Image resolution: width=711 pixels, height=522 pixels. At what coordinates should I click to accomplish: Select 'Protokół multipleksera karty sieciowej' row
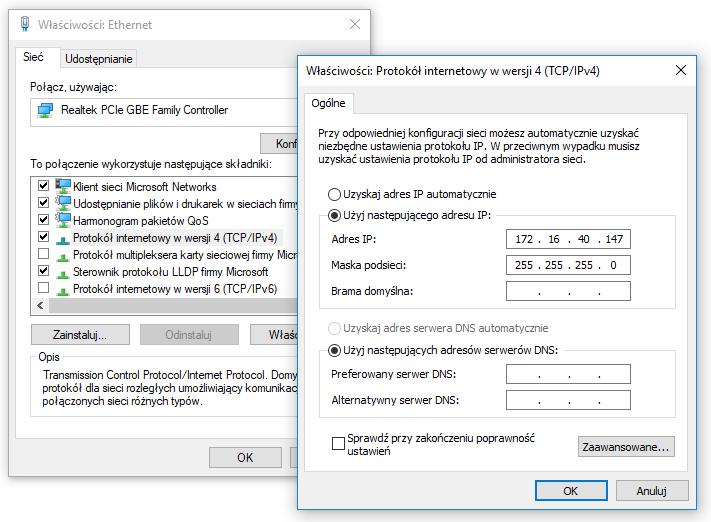pos(185,255)
